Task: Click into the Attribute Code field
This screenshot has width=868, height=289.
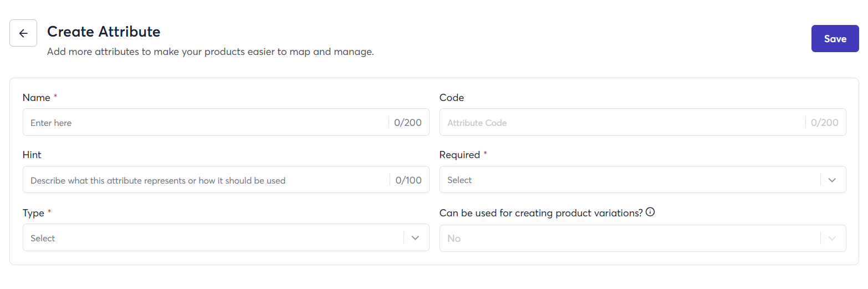Action: [621, 123]
